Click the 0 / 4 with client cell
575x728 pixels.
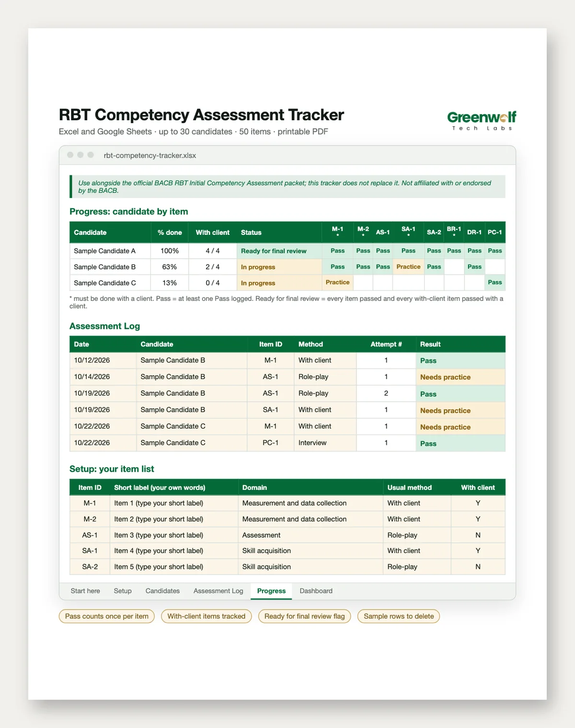(212, 283)
